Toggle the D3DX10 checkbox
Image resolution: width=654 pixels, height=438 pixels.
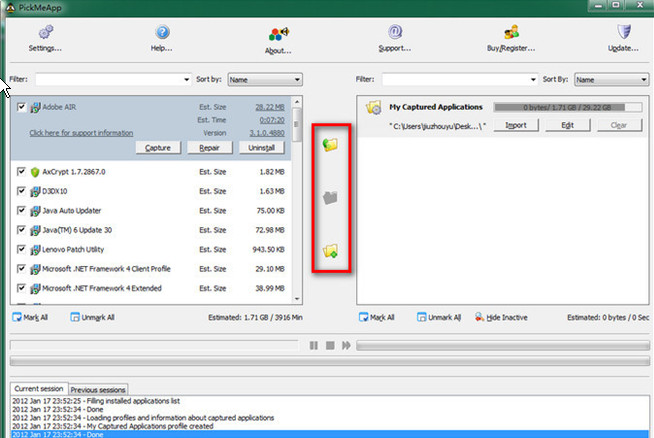pyautogui.click(x=21, y=191)
